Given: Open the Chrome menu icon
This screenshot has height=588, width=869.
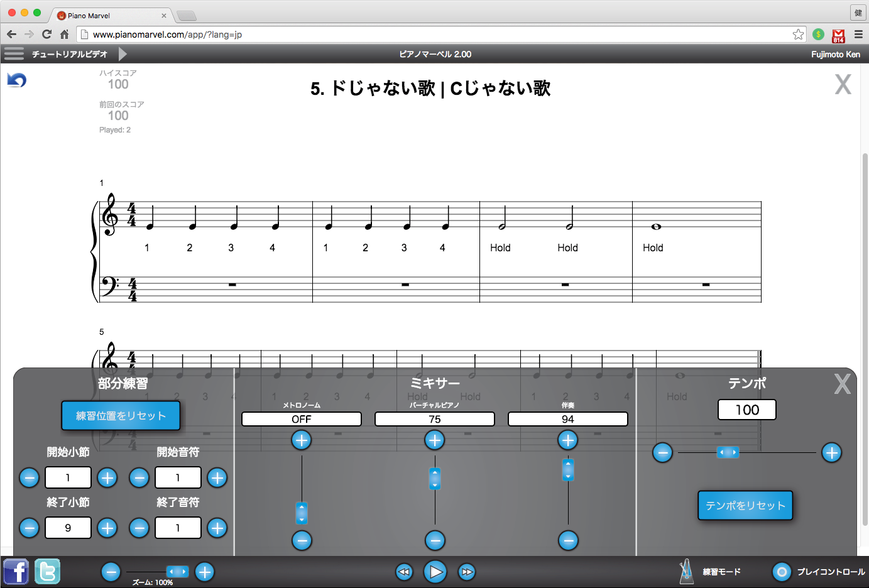Looking at the screenshot, I should [858, 34].
